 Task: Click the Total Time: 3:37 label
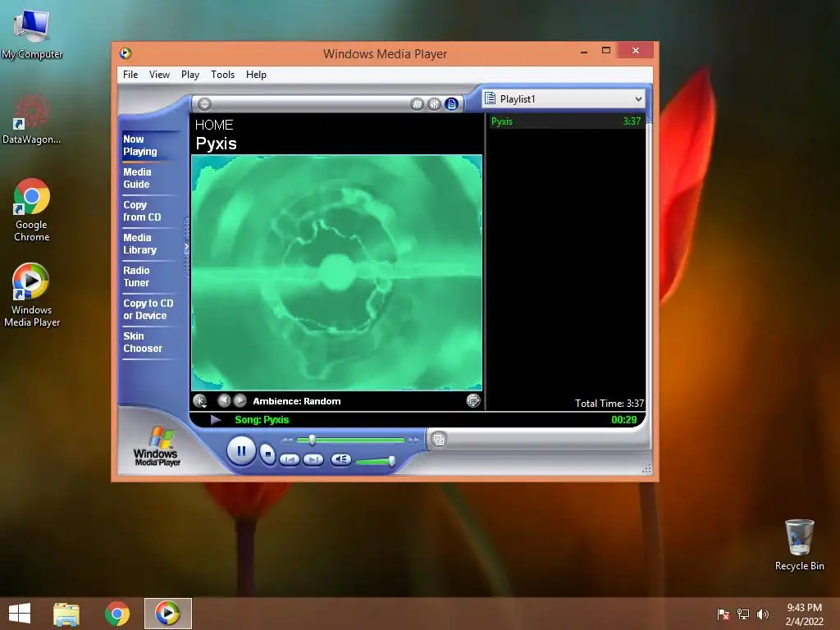(x=609, y=404)
